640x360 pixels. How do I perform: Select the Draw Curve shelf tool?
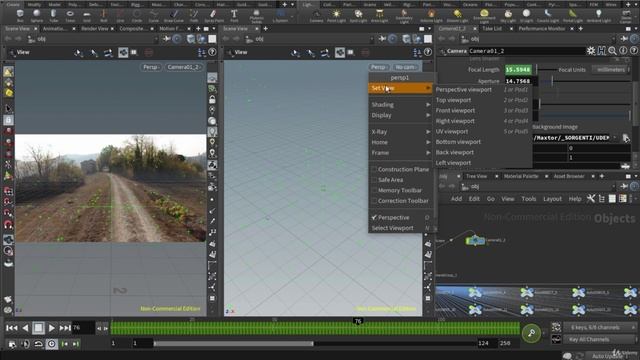coord(173,16)
